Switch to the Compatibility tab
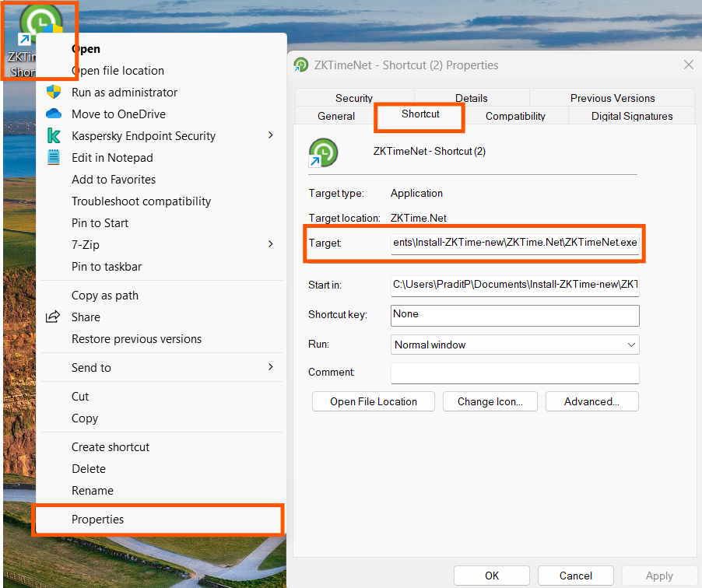 pos(515,116)
